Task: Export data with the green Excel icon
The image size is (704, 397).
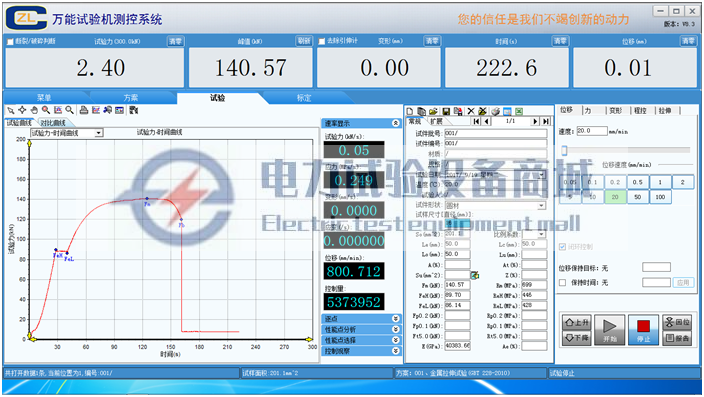Action: coord(519,111)
